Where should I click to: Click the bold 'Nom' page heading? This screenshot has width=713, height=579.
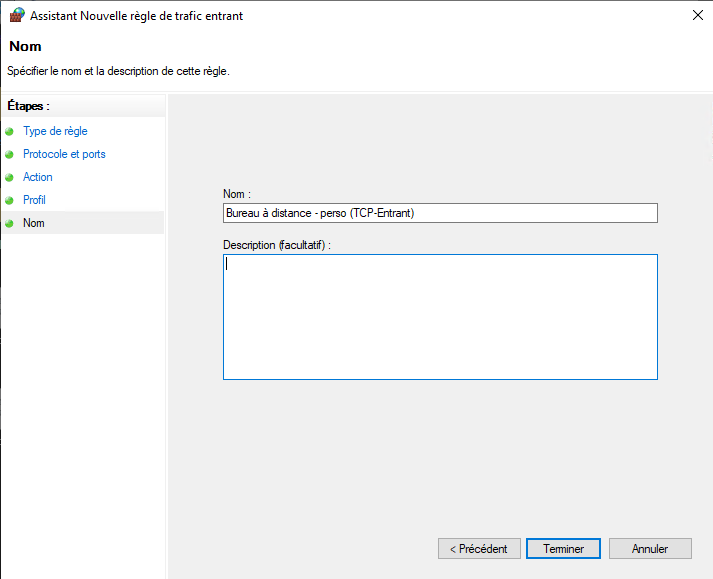click(25, 46)
